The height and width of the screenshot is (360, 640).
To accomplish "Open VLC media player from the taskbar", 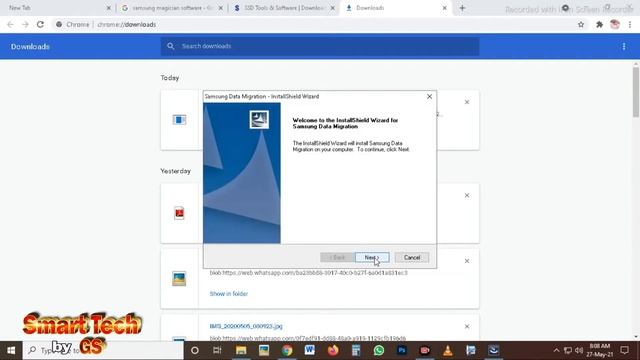I will tap(448, 350).
